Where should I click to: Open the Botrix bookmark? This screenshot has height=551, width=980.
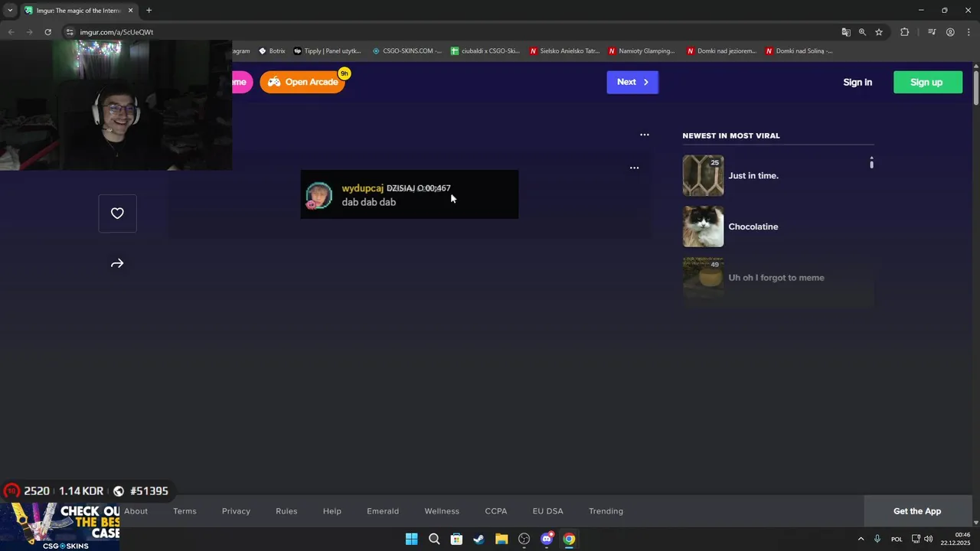tap(272, 51)
